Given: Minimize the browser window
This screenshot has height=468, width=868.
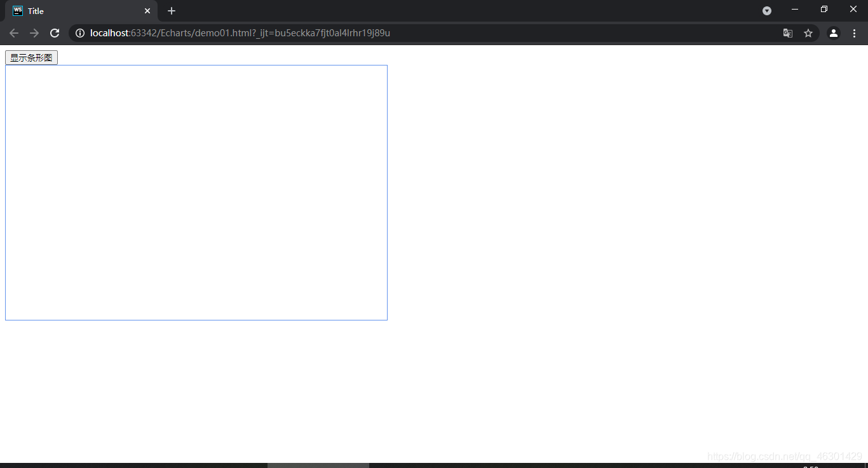Looking at the screenshot, I should 795,9.
